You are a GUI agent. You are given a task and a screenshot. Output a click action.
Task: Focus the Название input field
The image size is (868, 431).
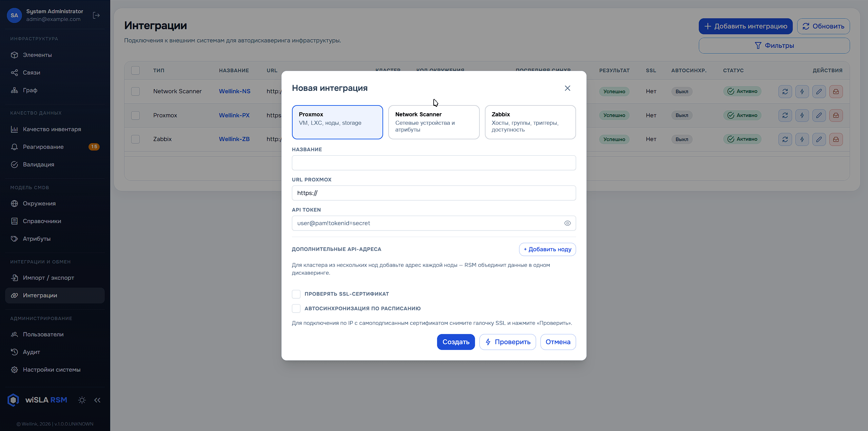[x=434, y=163]
